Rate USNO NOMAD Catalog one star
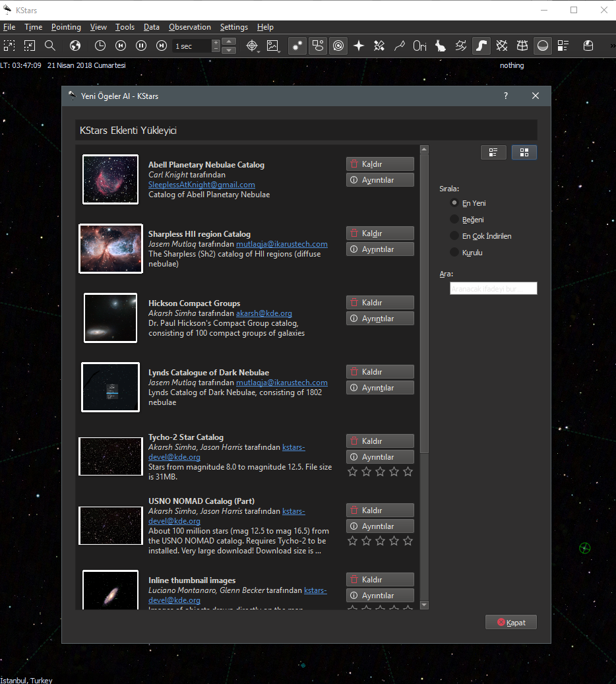 [352, 541]
